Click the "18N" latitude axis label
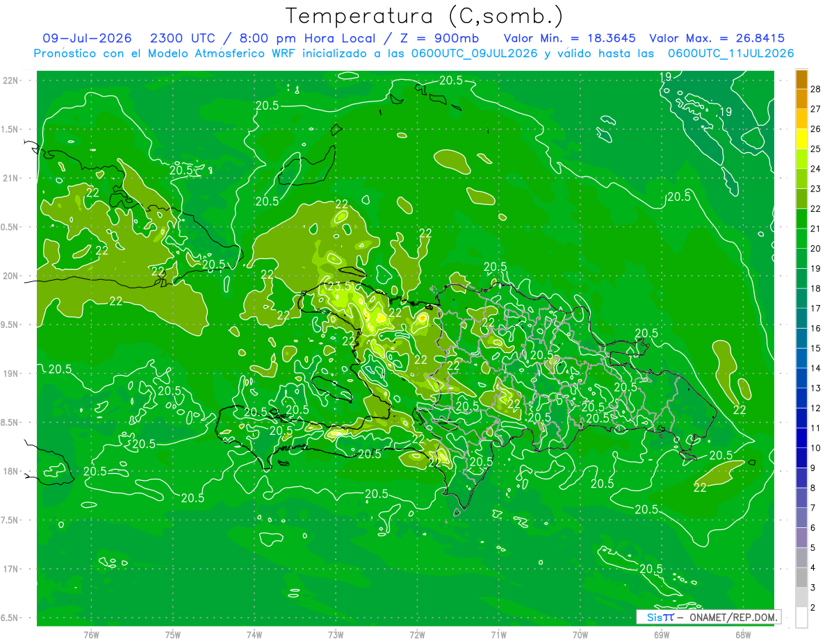Screen dimensions: 834x644 point(10,471)
